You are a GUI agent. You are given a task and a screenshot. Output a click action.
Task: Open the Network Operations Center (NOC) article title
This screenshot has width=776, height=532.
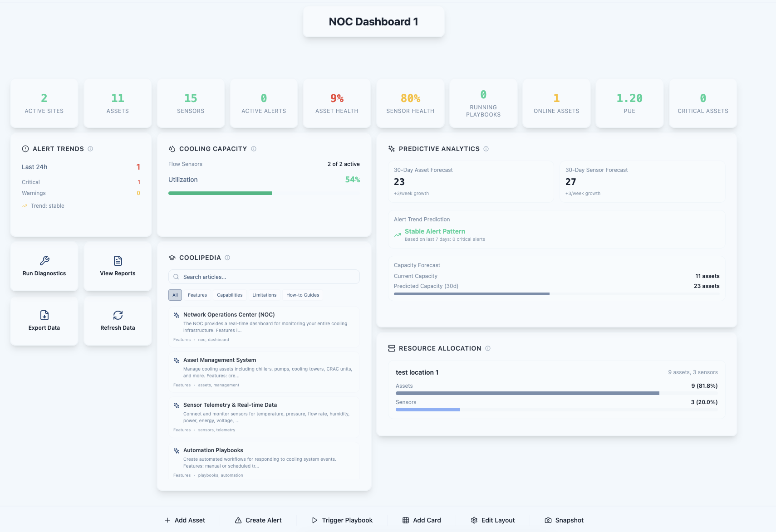pos(229,315)
